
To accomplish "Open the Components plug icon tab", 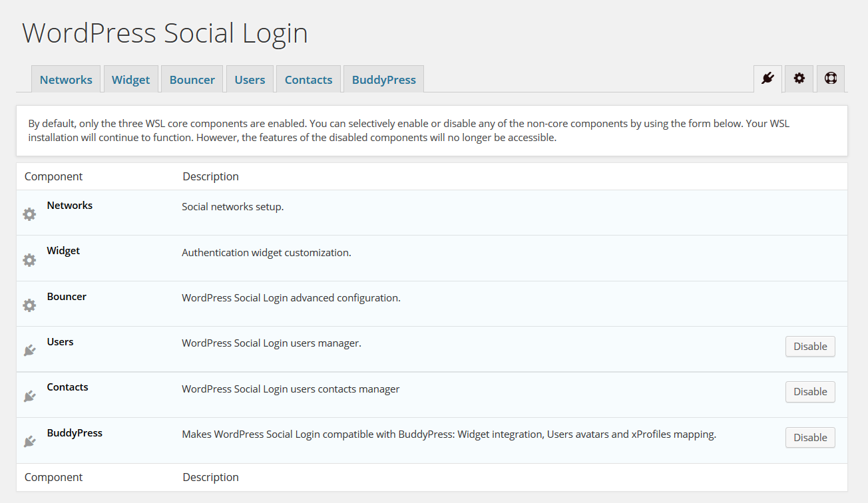I will pos(767,79).
